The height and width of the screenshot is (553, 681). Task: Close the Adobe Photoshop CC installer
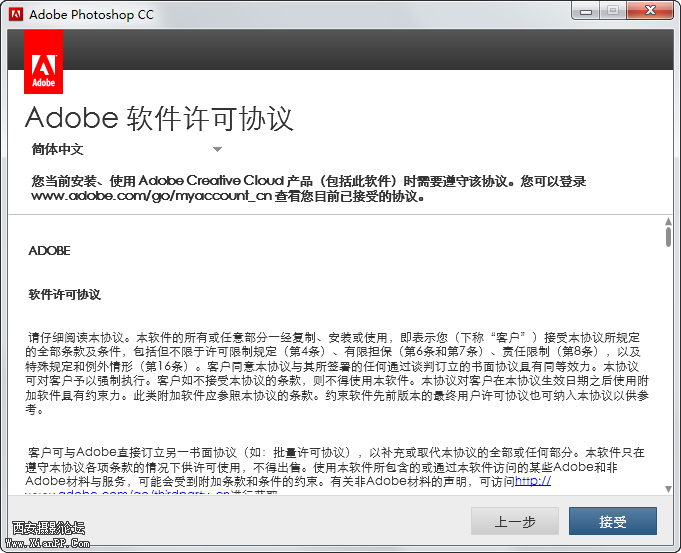tap(649, 10)
